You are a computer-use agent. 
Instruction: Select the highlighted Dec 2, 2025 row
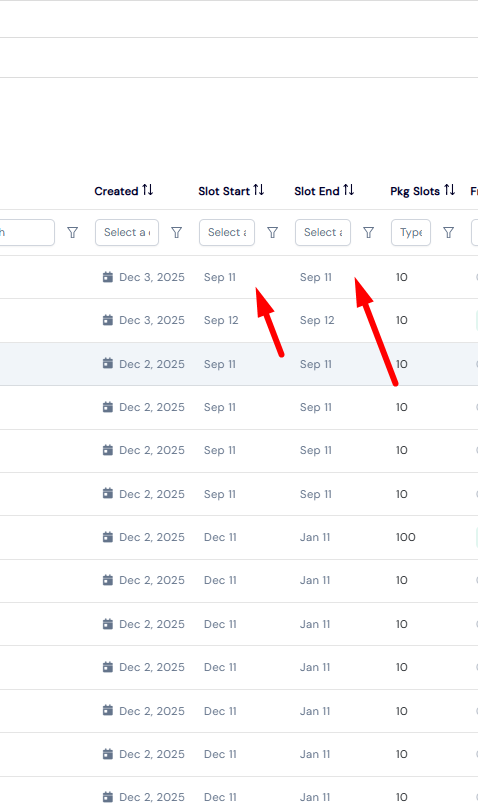[239, 364]
